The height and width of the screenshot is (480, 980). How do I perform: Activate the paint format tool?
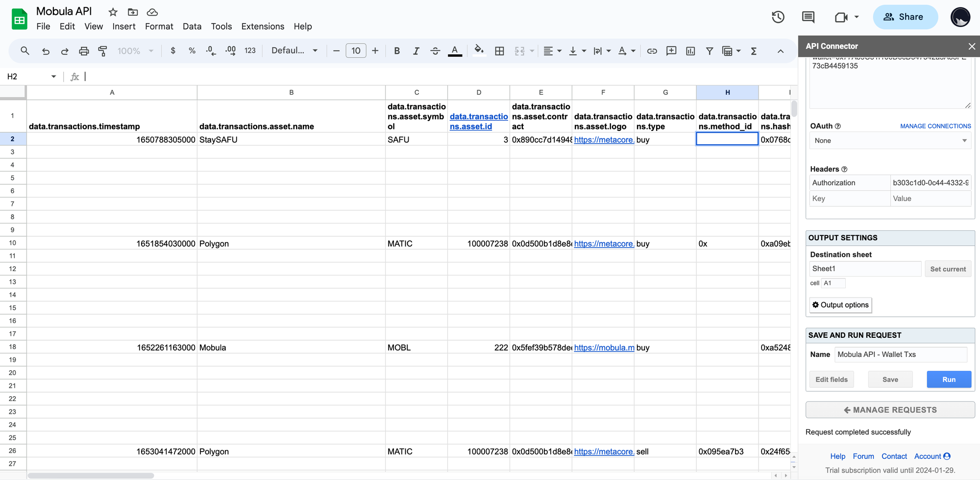tap(103, 51)
